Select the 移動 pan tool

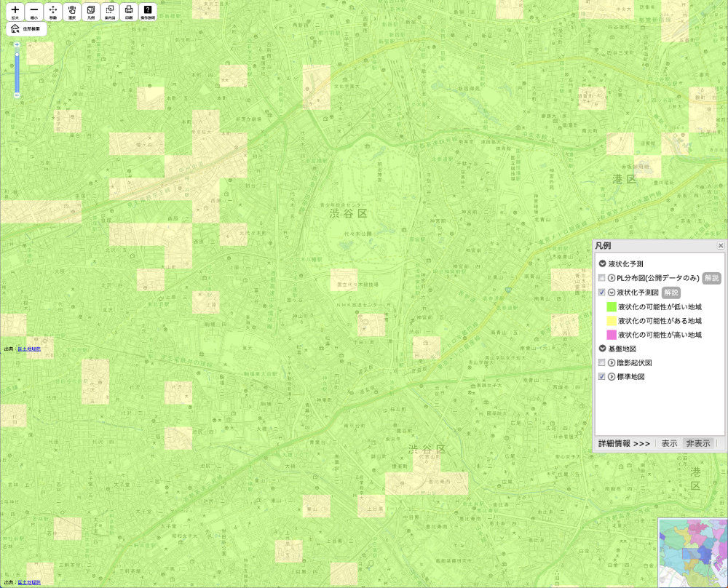tap(53, 12)
